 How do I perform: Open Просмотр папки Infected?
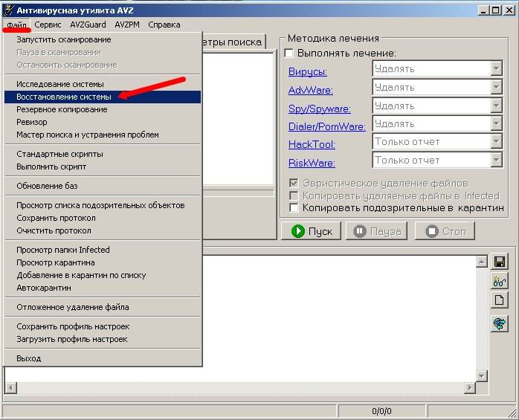coord(103,250)
